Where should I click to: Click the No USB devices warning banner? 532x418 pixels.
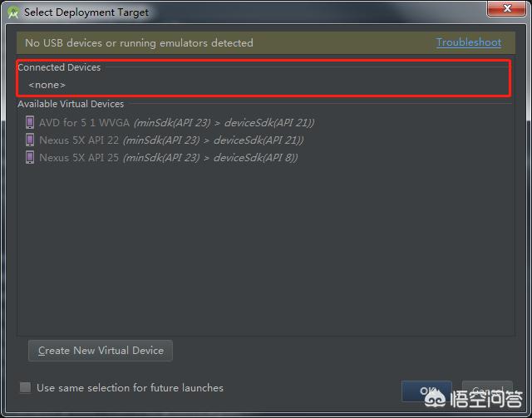(266, 42)
